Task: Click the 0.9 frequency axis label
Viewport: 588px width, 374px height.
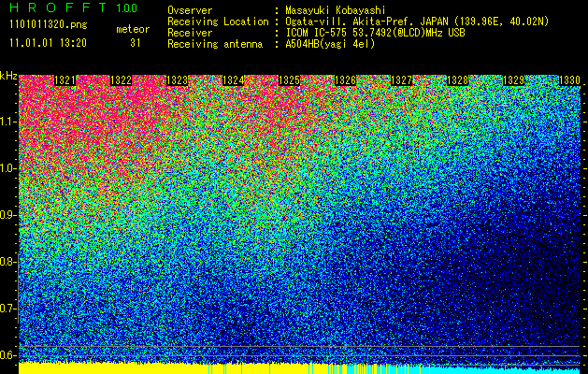Action: 7,215
